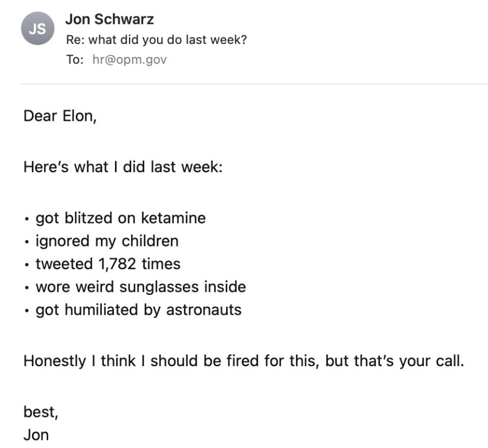This screenshot has height=448, width=488.
Task: Click the wore weird sunglasses inside bullet
Action: pyautogui.click(x=140, y=287)
